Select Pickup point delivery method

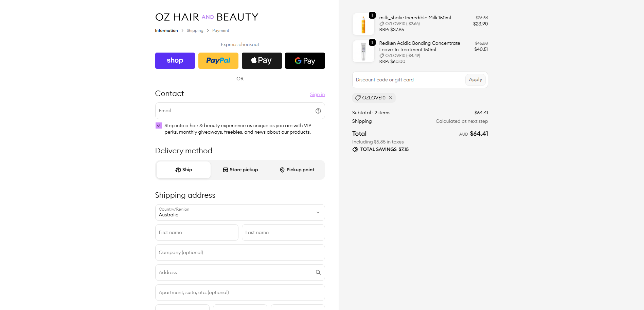[297, 170]
